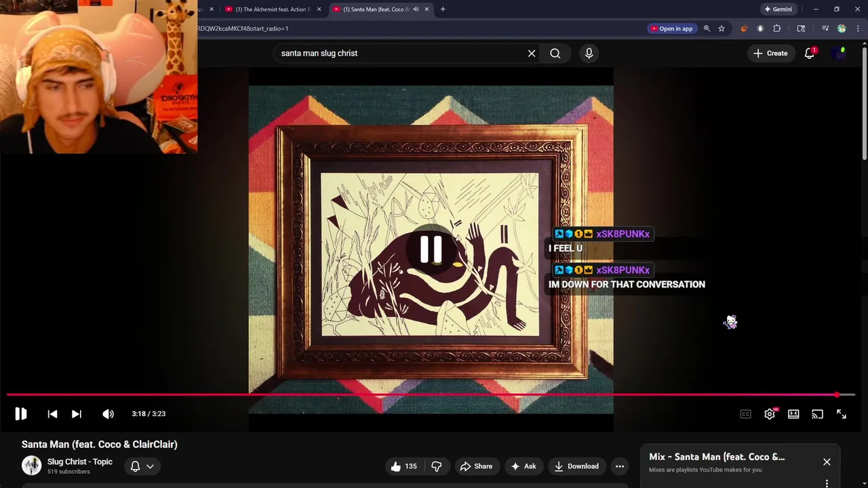Bookmark this page with the star
Screen dimensions: 868x488
[722, 28]
